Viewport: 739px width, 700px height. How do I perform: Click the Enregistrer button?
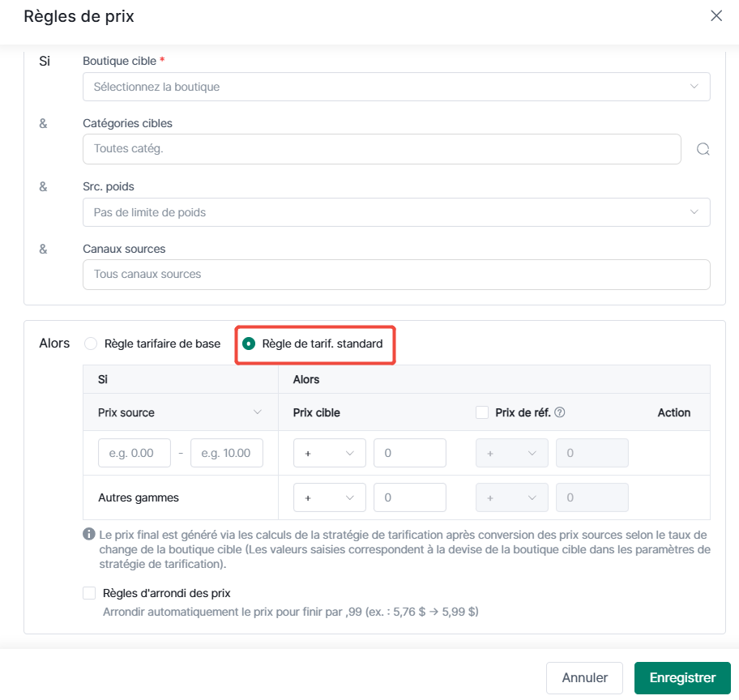click(x=682, y=678)
